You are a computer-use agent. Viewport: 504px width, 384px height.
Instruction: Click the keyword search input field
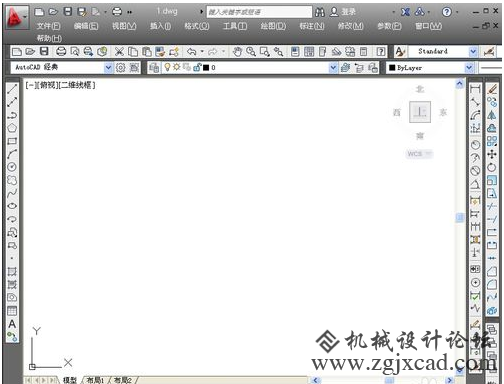[x=259, y=12]
